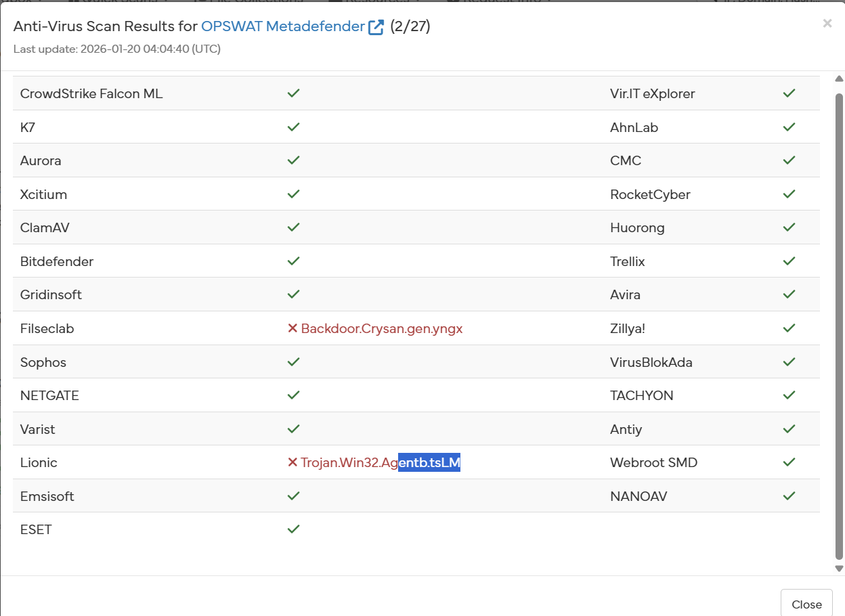Click the green checkmark for Bitdefender
845x616 pixels.
293,261
